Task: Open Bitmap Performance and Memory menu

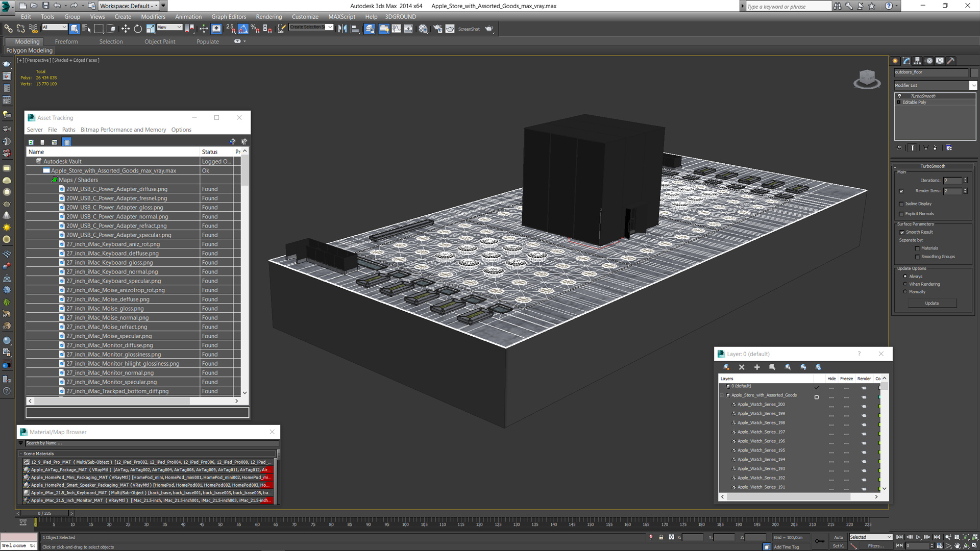Action: 123,130
